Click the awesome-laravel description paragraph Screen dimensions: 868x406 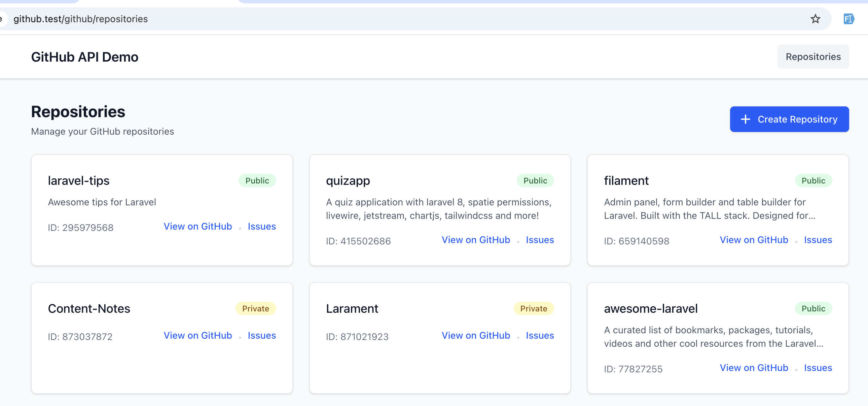click(x=713, y=337)
